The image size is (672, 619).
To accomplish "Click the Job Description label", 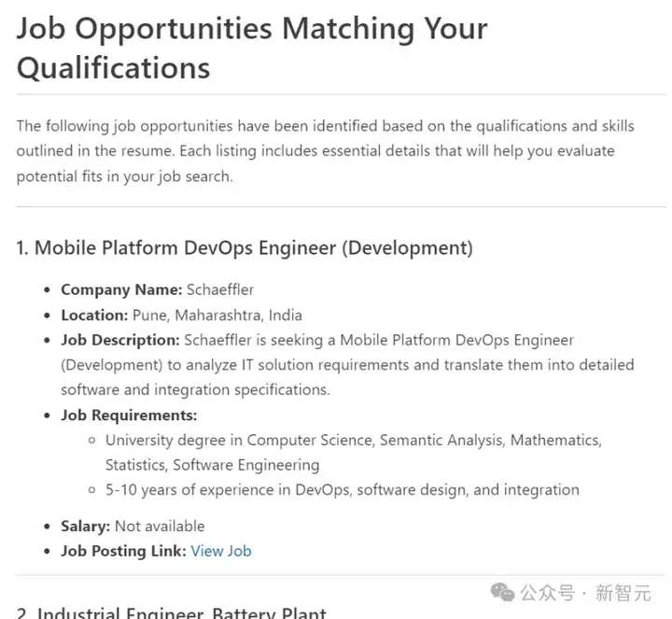I will 119,340.
